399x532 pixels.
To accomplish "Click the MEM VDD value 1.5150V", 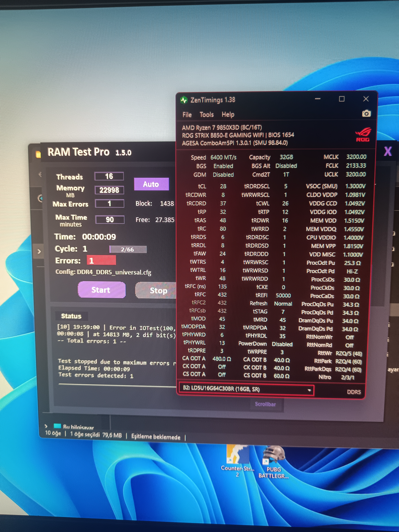I will (354, 220).
